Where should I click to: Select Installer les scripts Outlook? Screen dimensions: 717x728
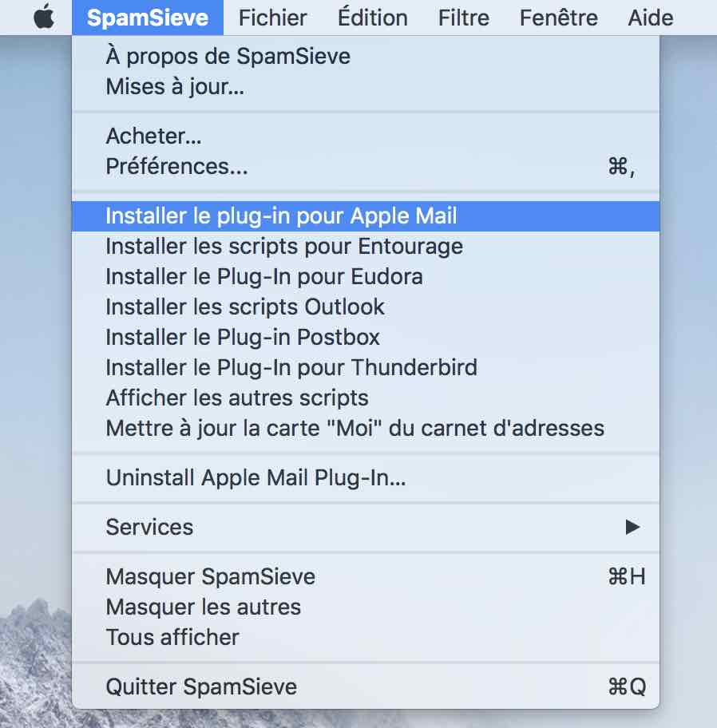click(366, 307)
